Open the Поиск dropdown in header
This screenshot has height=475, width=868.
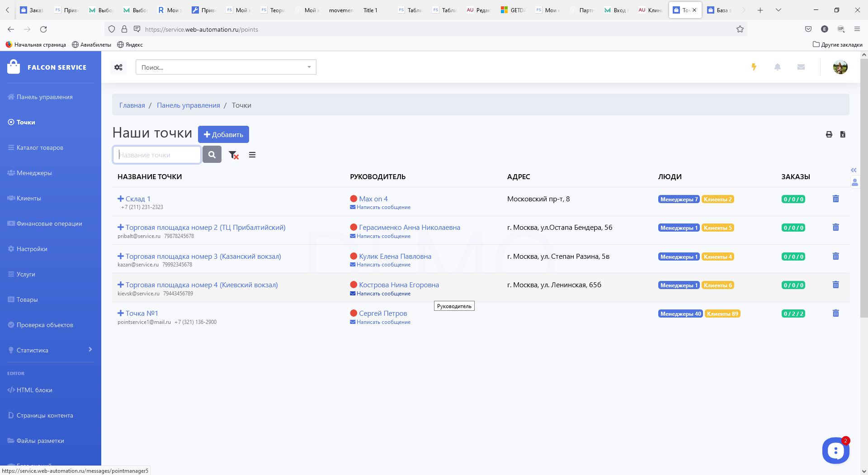(x=226, y=67)
